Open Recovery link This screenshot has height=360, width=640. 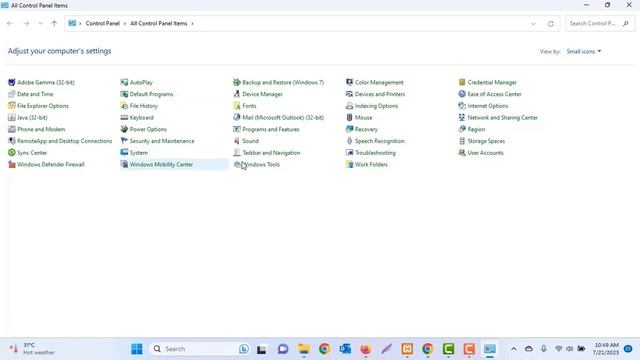(366, 129)
